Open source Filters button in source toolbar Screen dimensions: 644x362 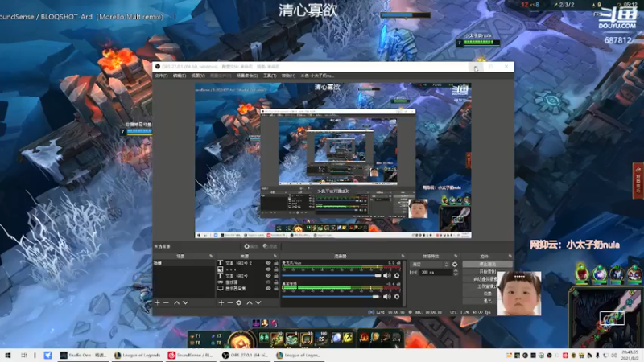pyautogui.click(x=270, y=246)
